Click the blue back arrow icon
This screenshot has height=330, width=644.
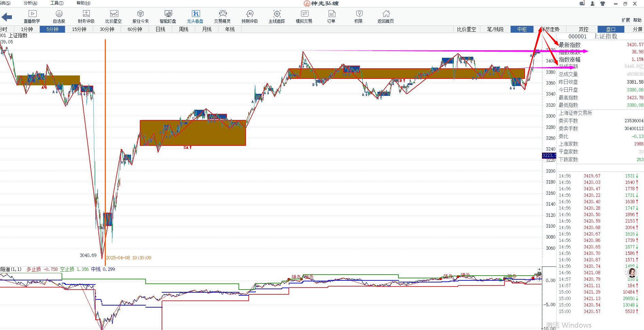point(7,17)
